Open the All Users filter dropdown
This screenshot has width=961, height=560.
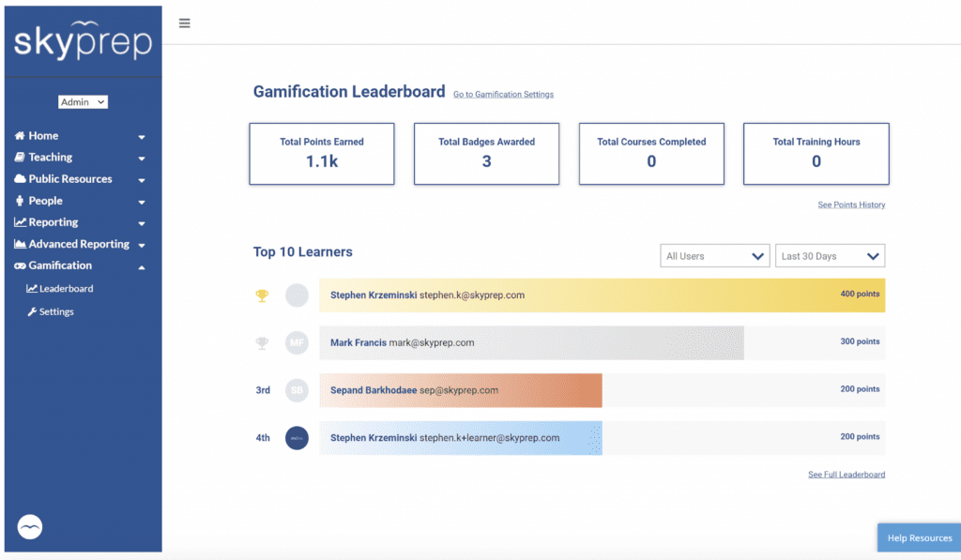click(714, 255)
